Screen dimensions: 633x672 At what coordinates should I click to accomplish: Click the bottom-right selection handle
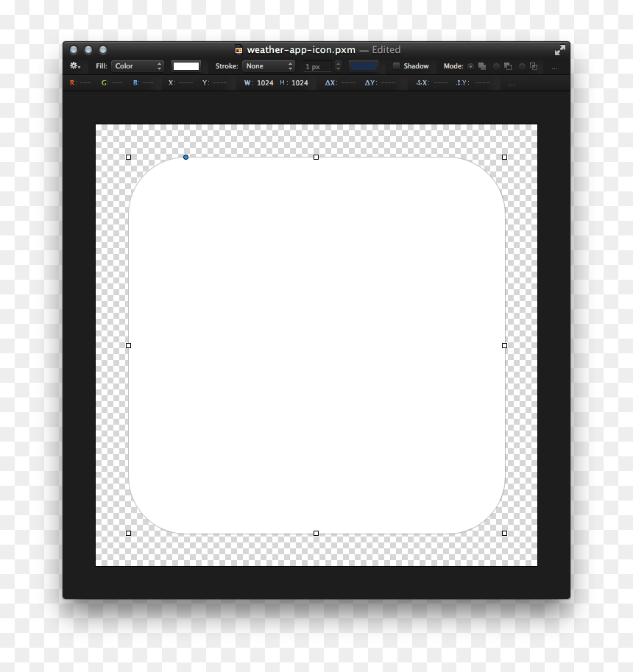click(x=504, y=533)
